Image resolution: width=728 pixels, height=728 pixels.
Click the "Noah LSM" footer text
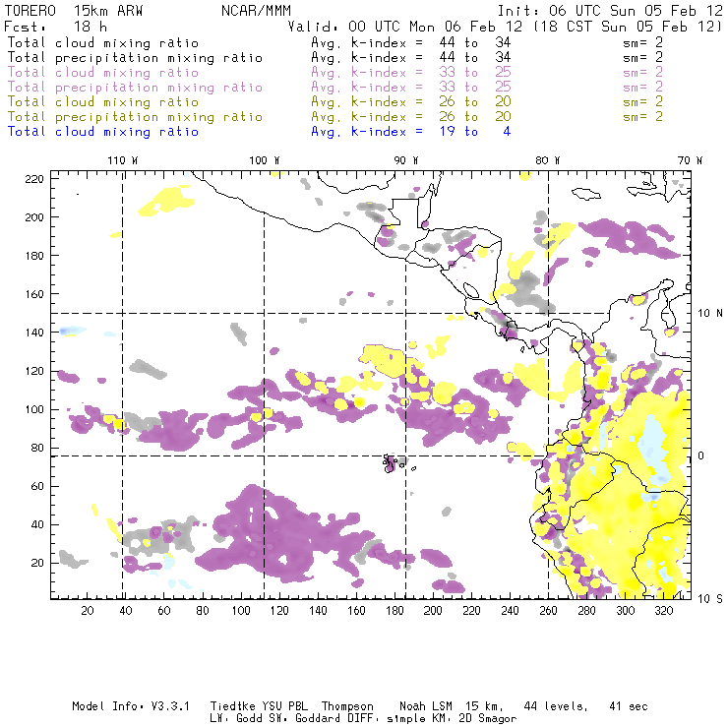coord(426,706)
